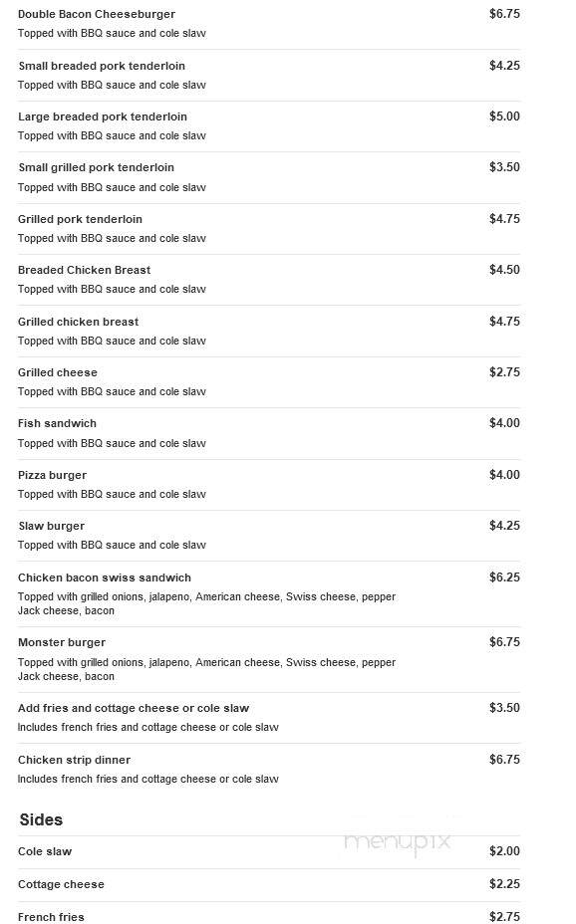Click the Double Bacon Cheeseburger item
576x924 pixels.
(96, 14)
